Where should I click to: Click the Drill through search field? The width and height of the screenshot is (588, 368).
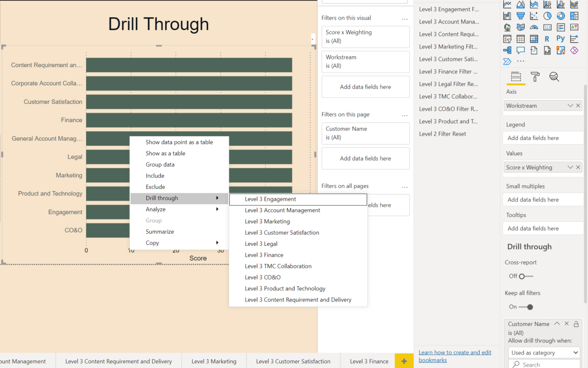tap(544, 365)
